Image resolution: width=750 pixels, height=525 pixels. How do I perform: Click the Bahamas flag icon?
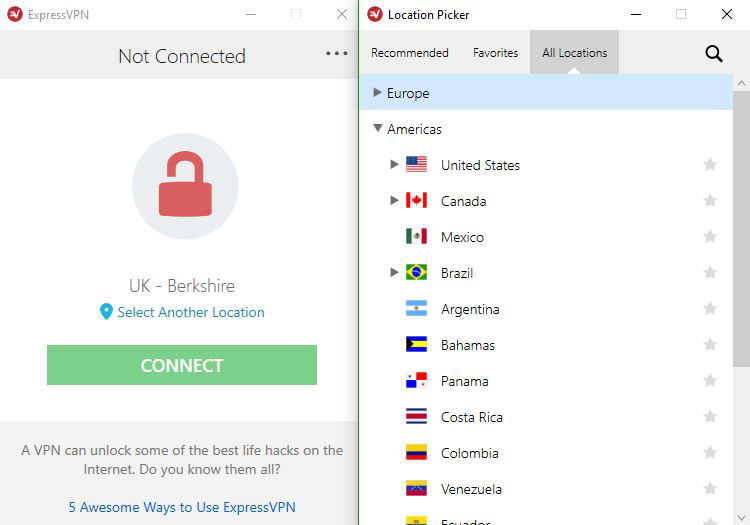coord(416,344)
